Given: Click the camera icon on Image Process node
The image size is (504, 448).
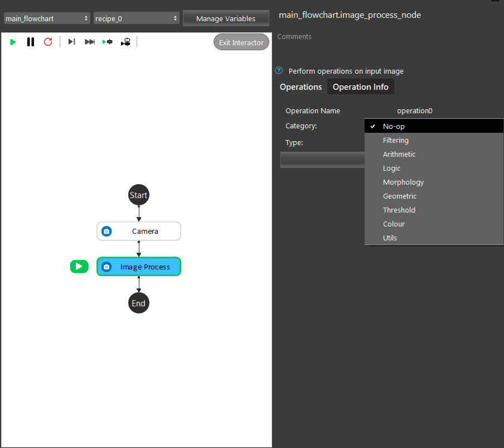Looking at the screenshot, I should coord(106,267).
